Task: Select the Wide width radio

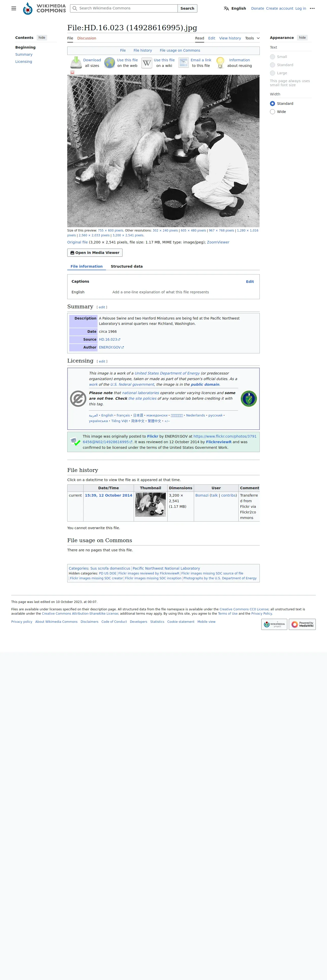Action: tap(272, 111)
